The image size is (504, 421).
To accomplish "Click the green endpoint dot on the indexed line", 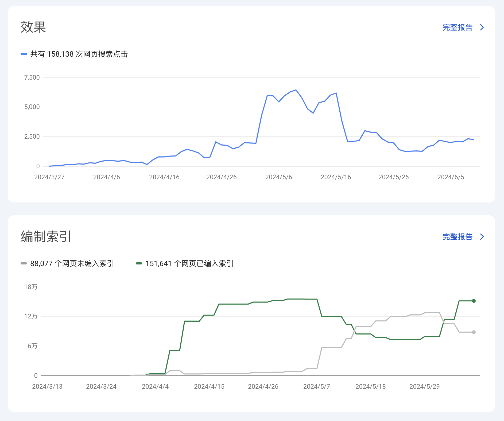I will pyautogui.click(x=474, y=301).
